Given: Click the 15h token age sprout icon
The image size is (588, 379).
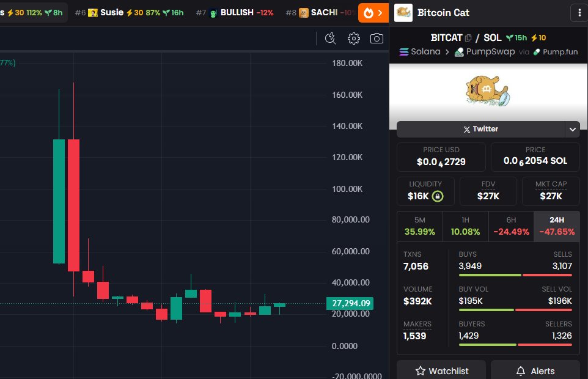Looking at the screenshot, I should pos(509,38).
